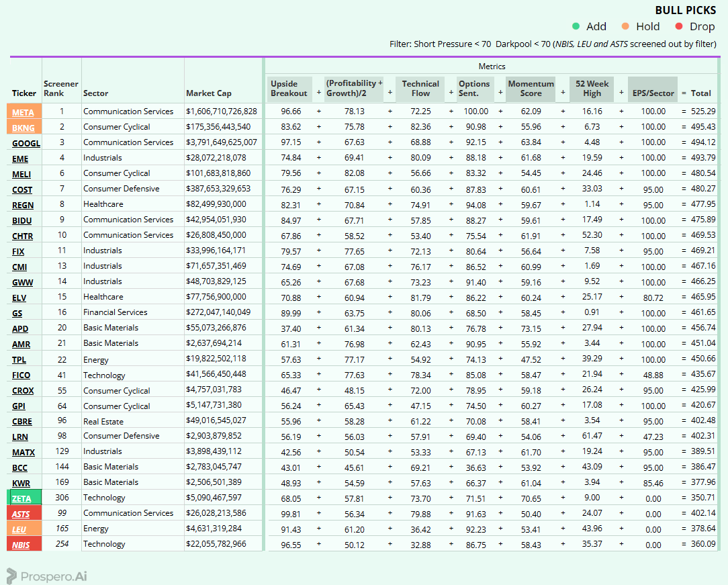Viewport: 728px width, 585px height.
Task: Open the EME ticker link
Action: (20, 159)
